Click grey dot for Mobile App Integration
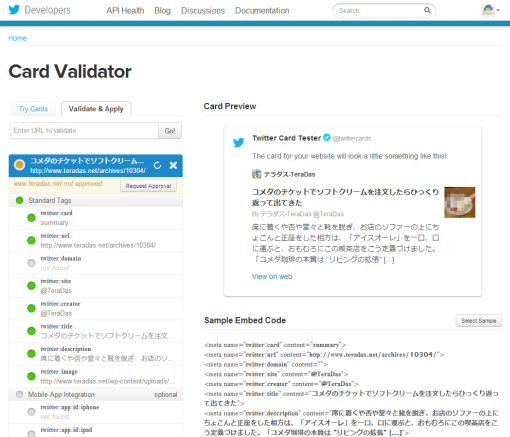The height and width of the screenshot is (437, 510). pyautogui.click(x=19, y=394)
